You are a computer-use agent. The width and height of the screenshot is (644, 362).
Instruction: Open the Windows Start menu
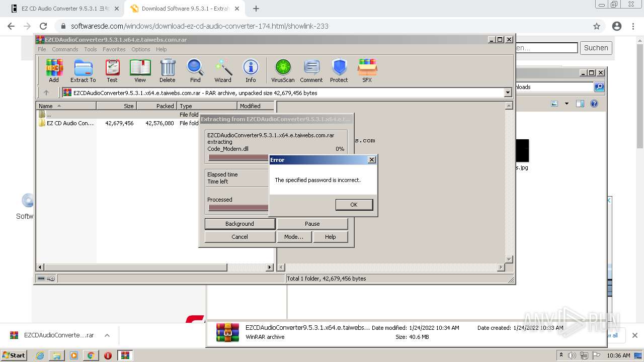click(14, 355)
